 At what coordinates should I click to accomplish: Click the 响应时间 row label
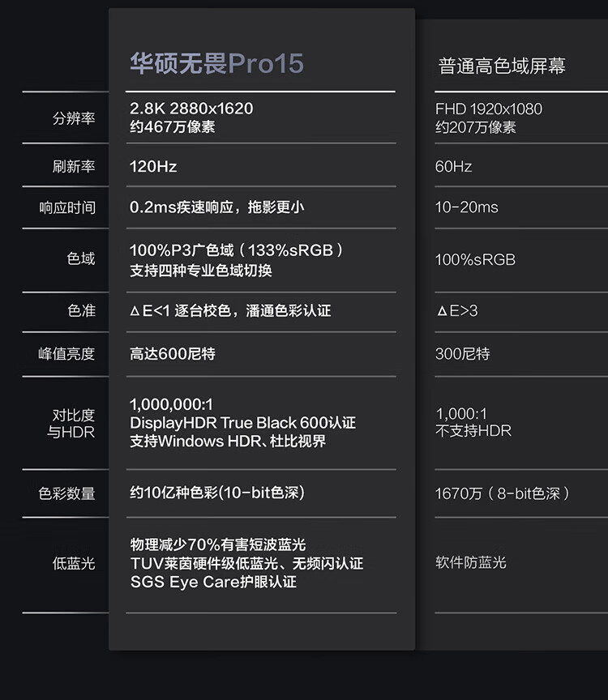point(67,207)
